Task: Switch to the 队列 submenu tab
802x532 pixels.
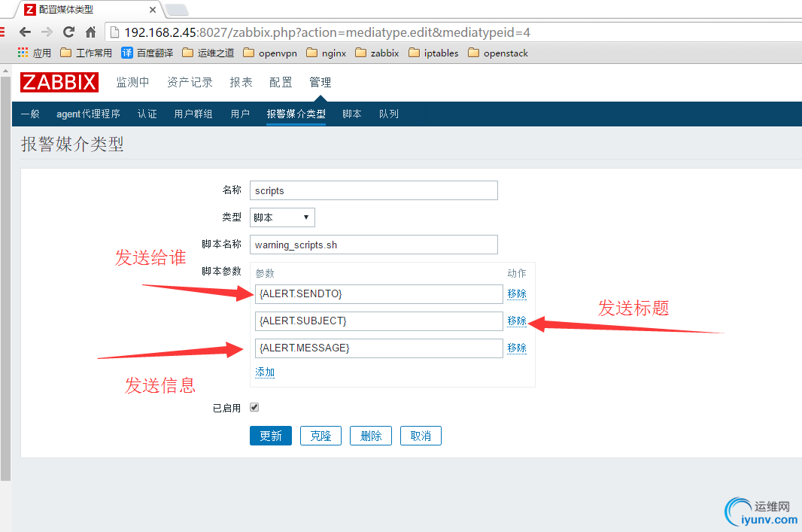Action: pos(389,114)
